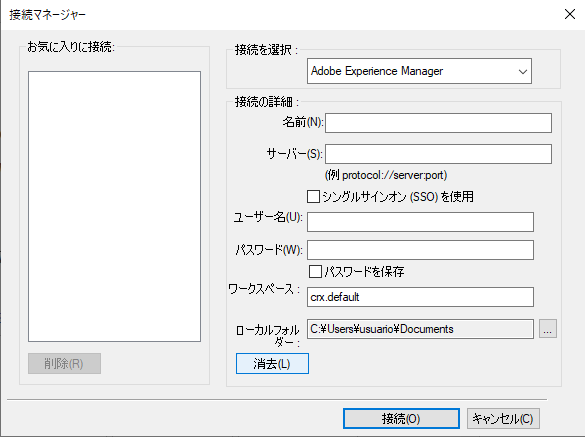Clear fields using the 消去(L) button
This screenshot has height=437, width=585.
(x=272, y=363)
